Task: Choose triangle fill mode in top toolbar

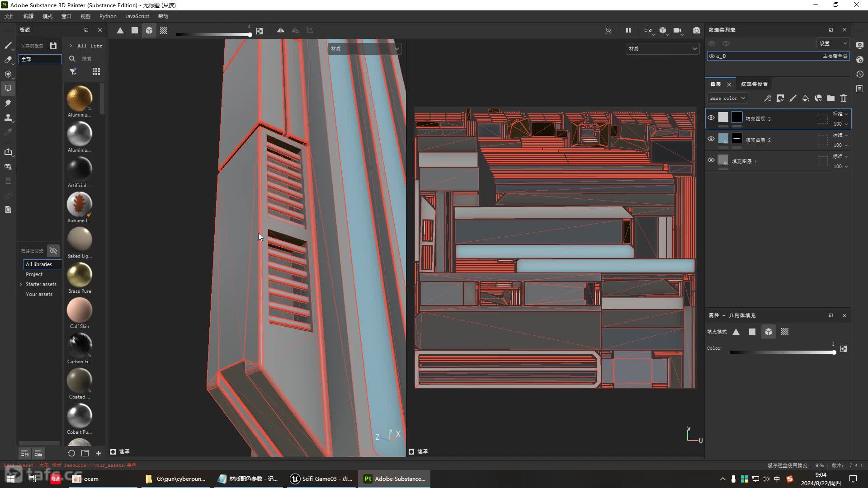Action: (120, 30)
